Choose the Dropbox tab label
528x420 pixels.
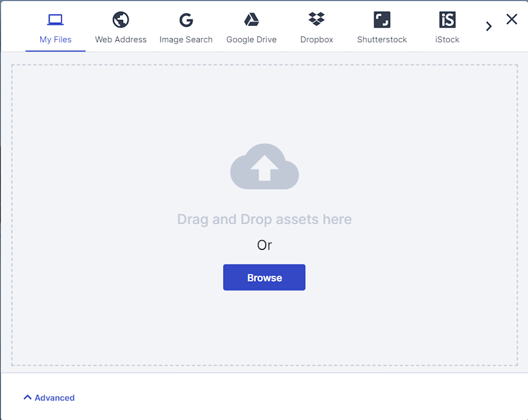pyautogui.click(x=317, y=40)
